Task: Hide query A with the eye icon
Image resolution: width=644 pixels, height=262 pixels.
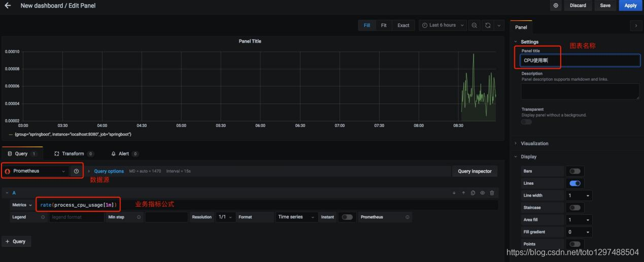Action: (483, 193)
